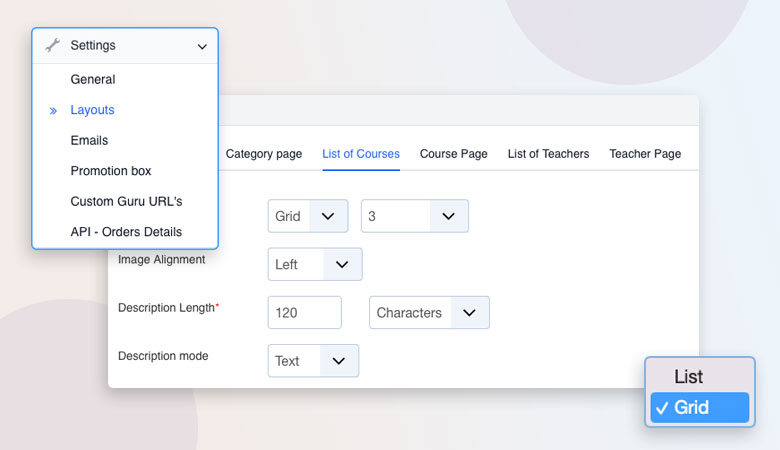Open the General settings item

tap(93, 80)
